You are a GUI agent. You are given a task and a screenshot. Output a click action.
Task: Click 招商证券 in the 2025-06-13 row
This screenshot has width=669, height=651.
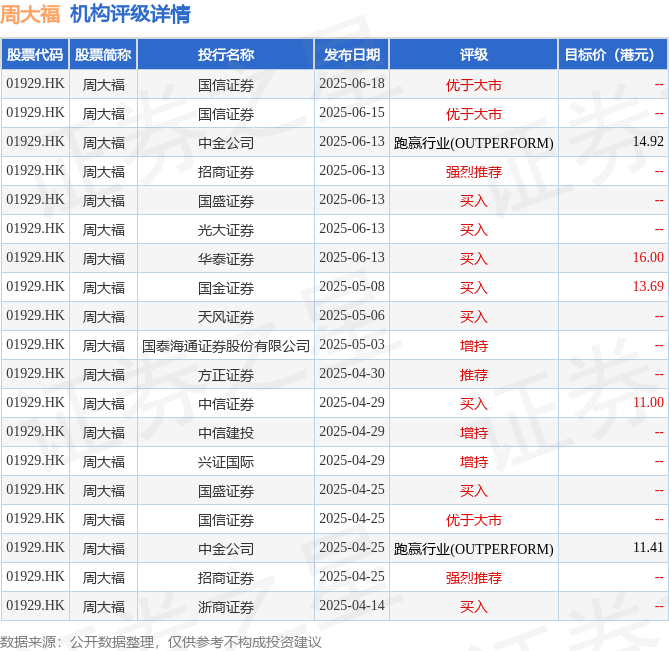[226, 172]
